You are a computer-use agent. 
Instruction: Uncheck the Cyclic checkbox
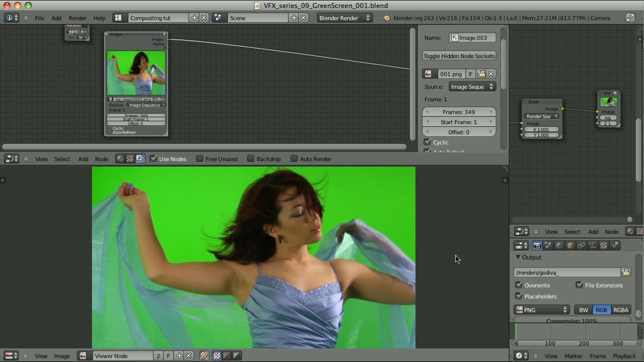(x=427, y=142)
